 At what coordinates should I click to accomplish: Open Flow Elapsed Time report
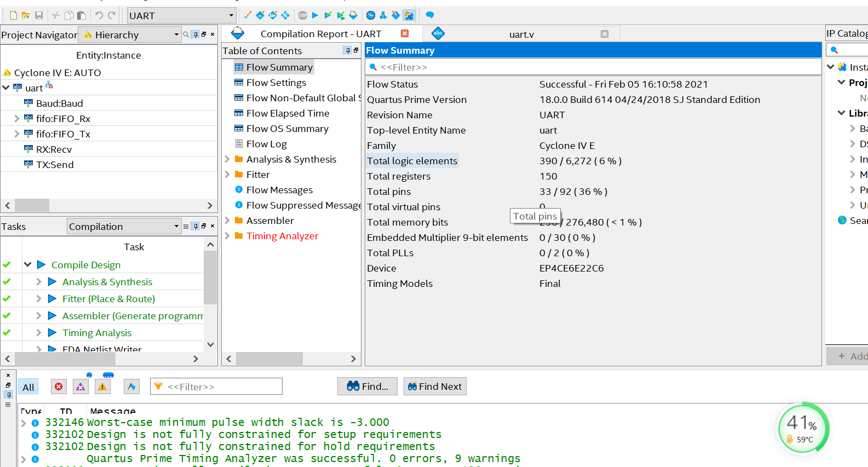pyautogui.click(x=288, y=113)
